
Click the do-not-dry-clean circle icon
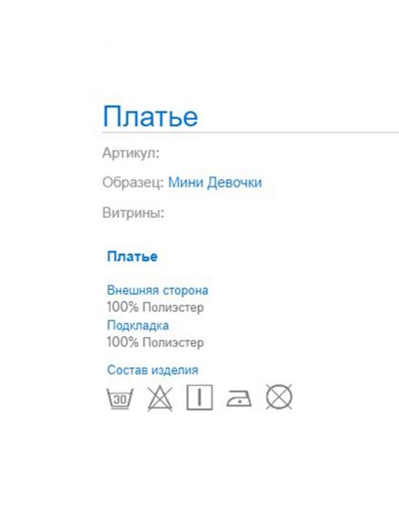[x=279, y=397]
